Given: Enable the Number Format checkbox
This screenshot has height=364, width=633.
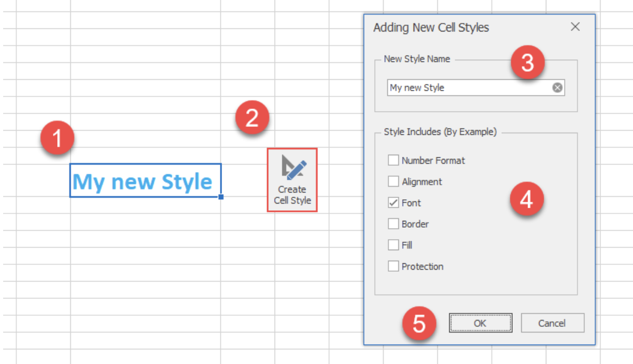Looking at the screenshot, I should coord(393,160).
